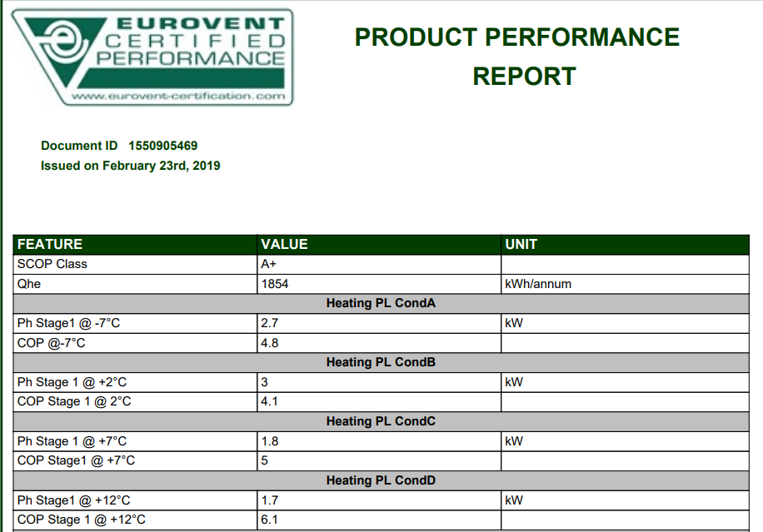Select the kWh/annum unit cell
The width and height of the screenshot is (763, 532).
626,284
